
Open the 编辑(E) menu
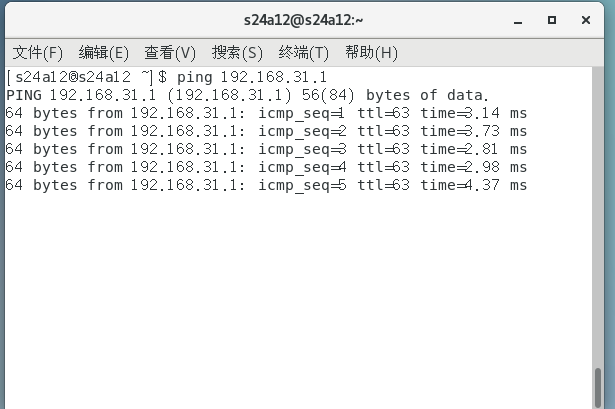pos(104,52)
